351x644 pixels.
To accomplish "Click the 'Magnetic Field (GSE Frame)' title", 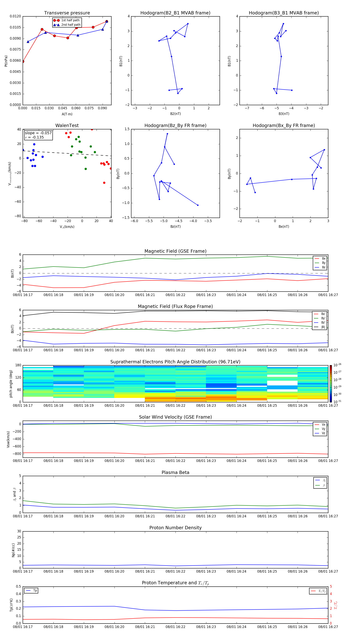I will 175,251.
